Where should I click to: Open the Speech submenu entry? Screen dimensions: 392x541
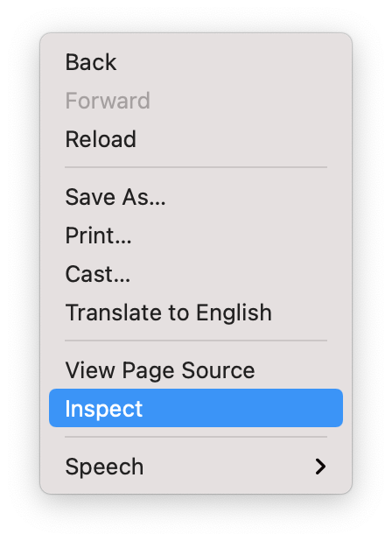196,467
